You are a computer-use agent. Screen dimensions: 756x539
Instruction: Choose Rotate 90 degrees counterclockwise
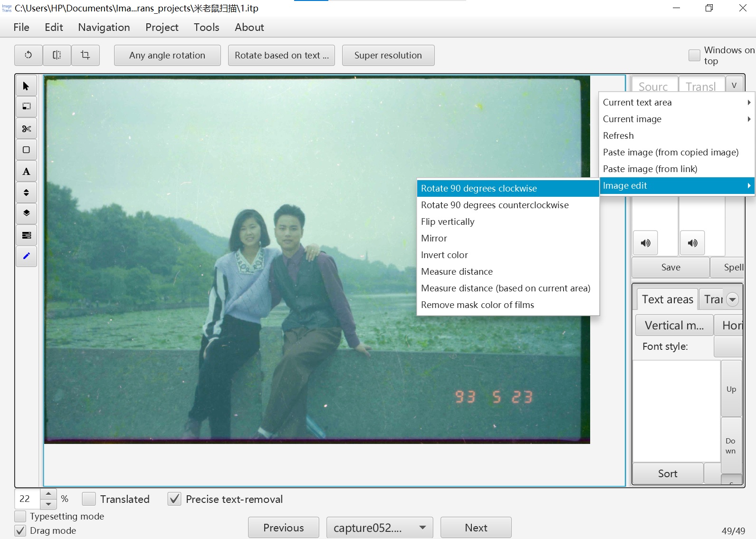[x=495, y=205]
